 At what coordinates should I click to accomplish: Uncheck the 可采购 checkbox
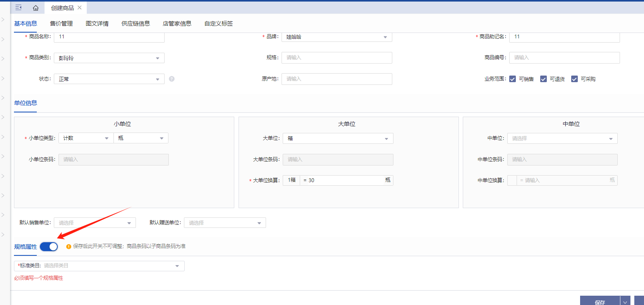[574, 79]
